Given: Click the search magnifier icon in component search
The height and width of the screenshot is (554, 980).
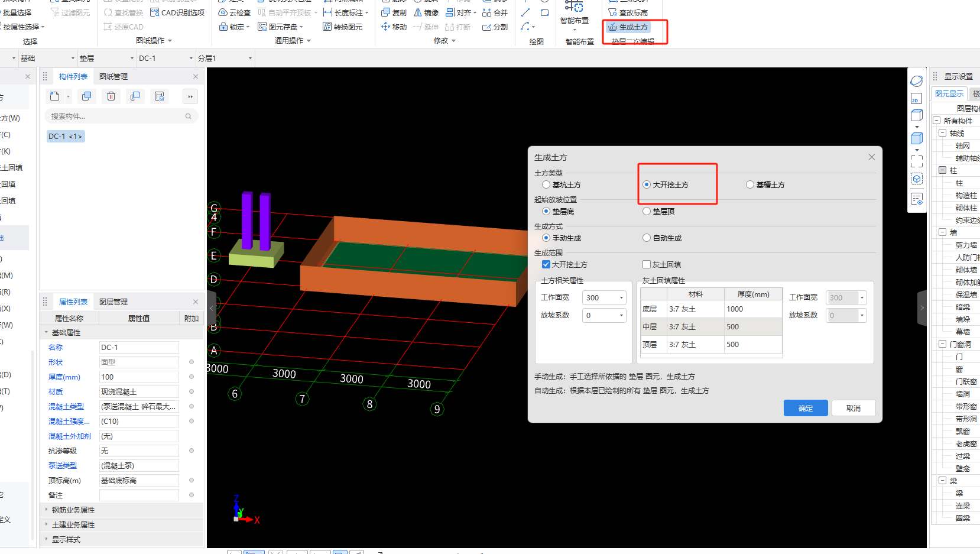Looking at the screenshot, I should [x=189, y=116].
